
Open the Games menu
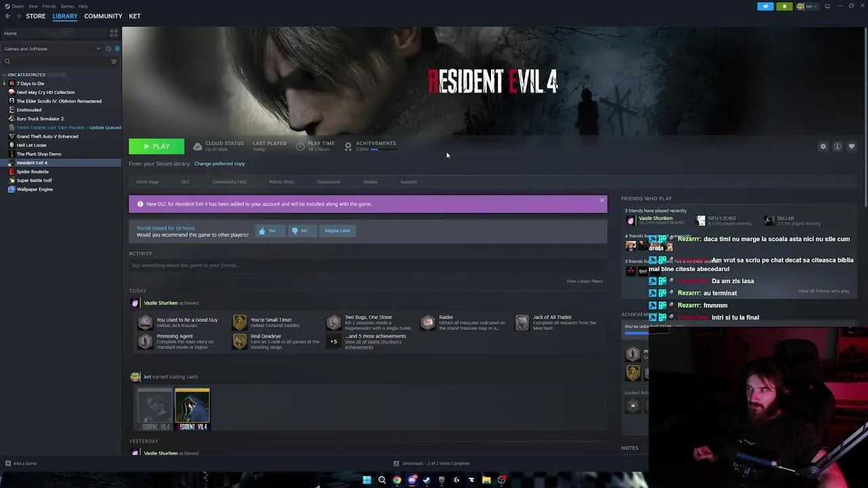67,6
